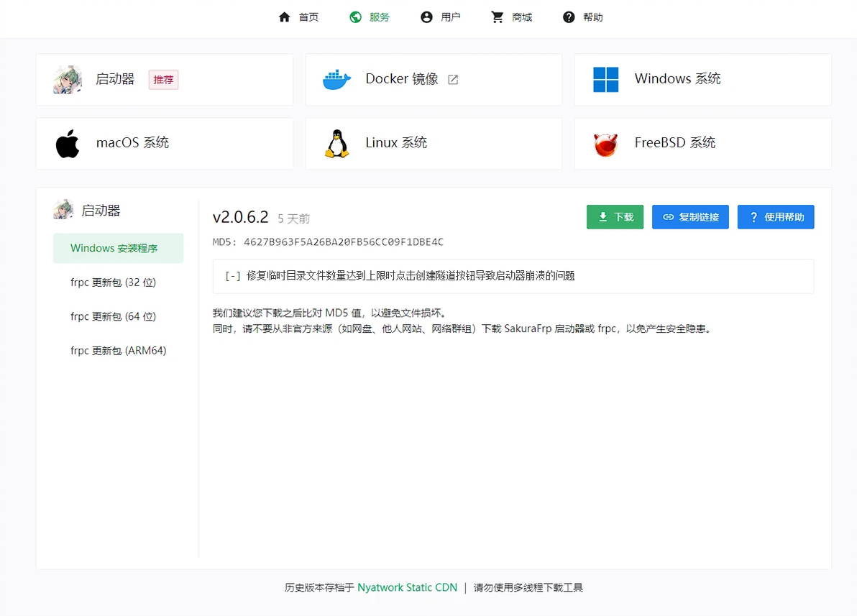This screenshot has width=857, height=616.
Task: Select frpc 更新包 (32 位) tab
Action: coord(118,282)
